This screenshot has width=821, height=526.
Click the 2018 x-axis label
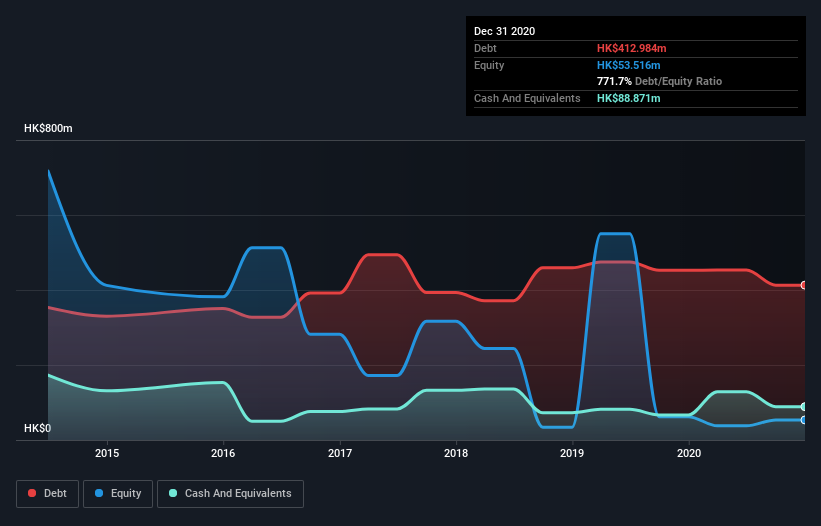point(456,453)
